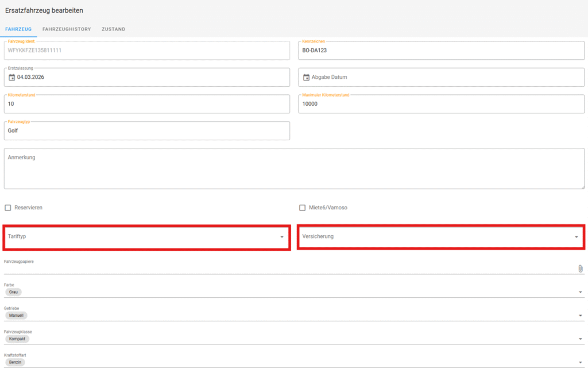The image size is (588, 368).
Task: Select the Manuell gearbox chip
Action: [x=16, y=316]
